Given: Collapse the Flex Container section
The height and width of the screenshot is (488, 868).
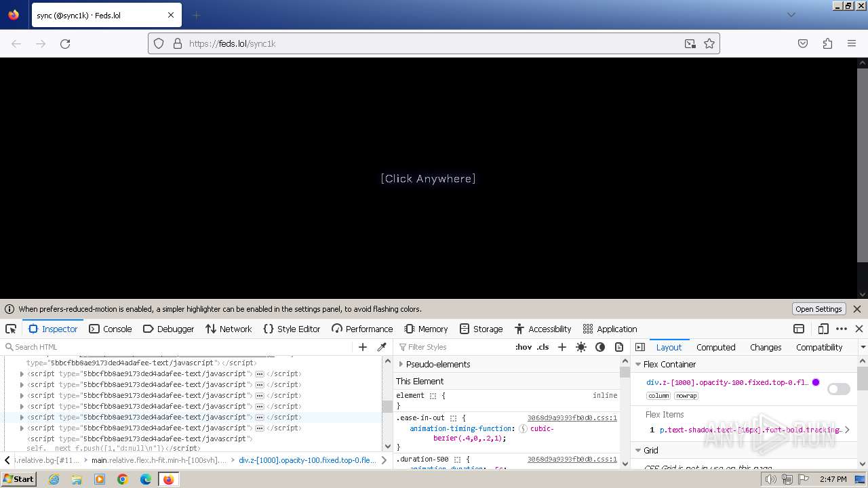Looking at the screenshot, I should 638,365.
